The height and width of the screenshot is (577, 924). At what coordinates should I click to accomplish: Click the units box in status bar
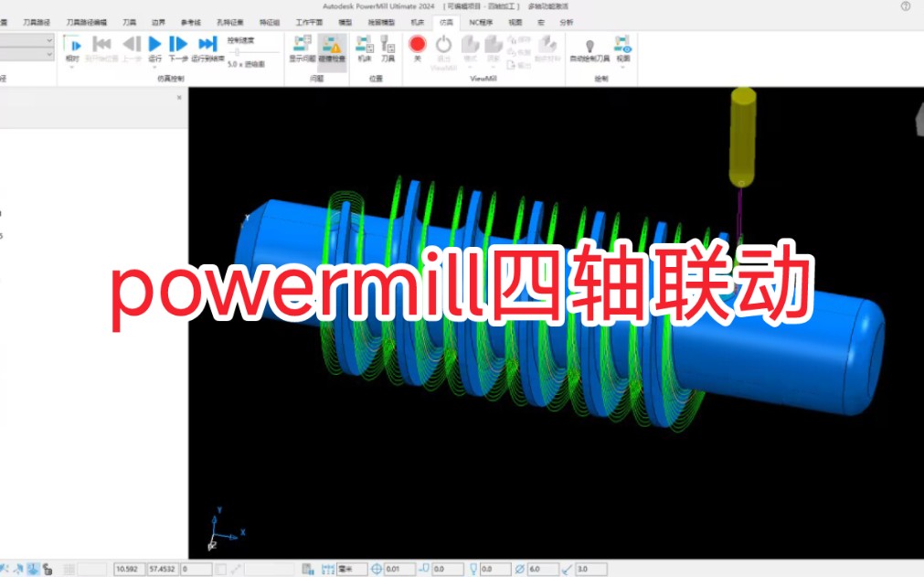click(x=352, y=569)
